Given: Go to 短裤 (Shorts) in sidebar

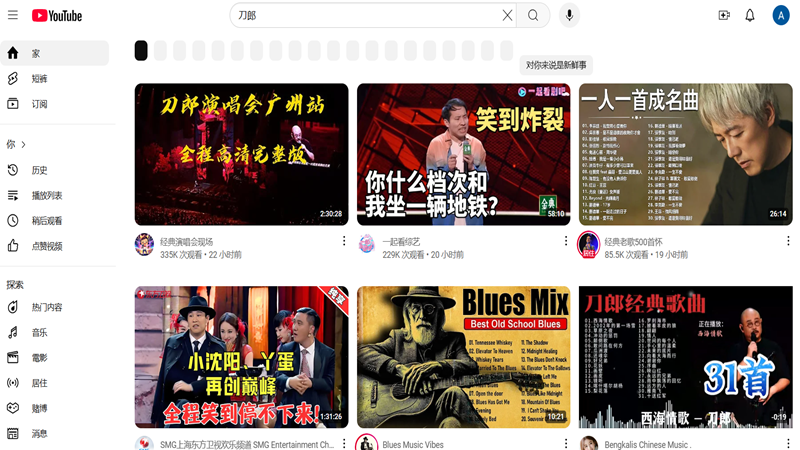Looking at the screenshot, I should (x=40, y=79).
